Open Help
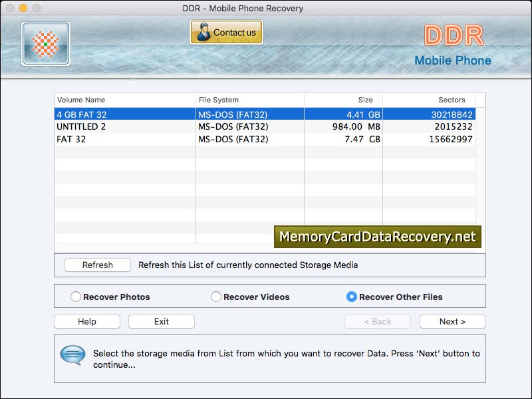532x399 pixels. 87,321
